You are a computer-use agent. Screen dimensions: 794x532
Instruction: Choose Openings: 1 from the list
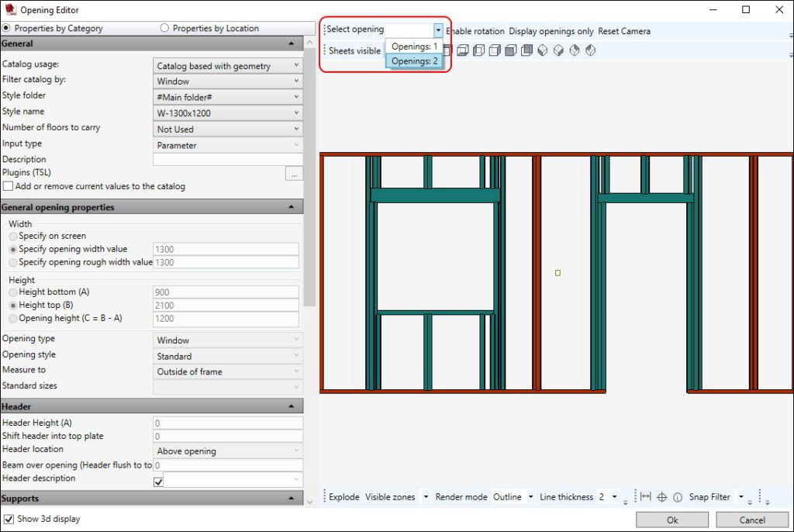coord(414,46)
